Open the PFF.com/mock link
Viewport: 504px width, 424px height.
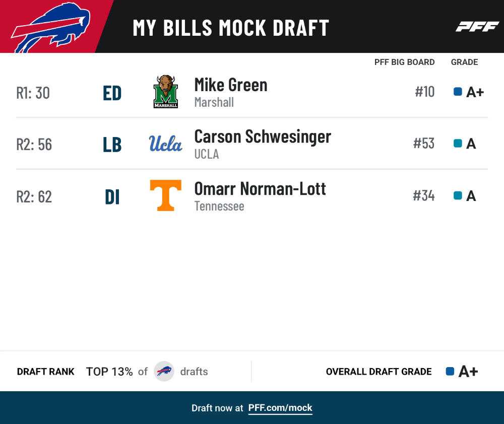[x=280, y=408]
